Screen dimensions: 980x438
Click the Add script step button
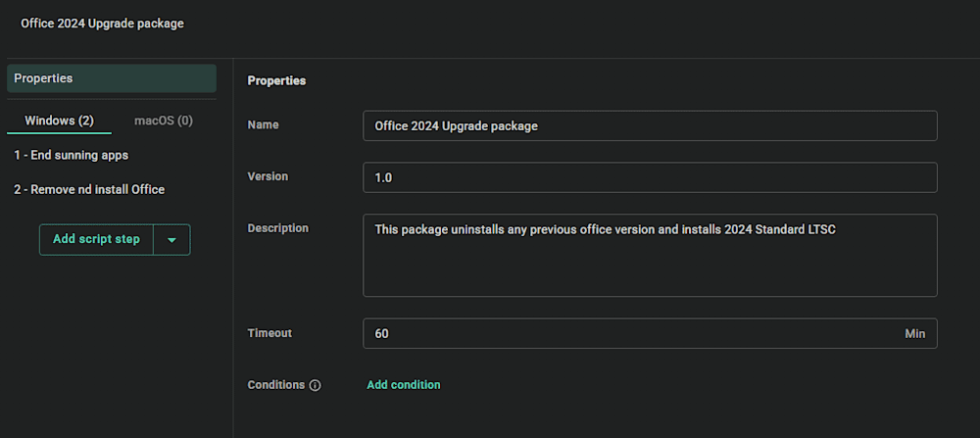point(96,239)
